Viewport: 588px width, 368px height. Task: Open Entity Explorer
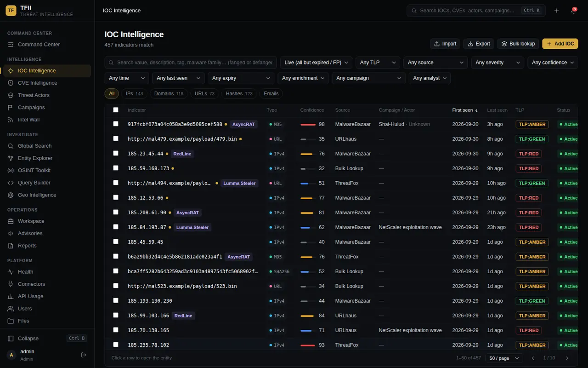47,158
